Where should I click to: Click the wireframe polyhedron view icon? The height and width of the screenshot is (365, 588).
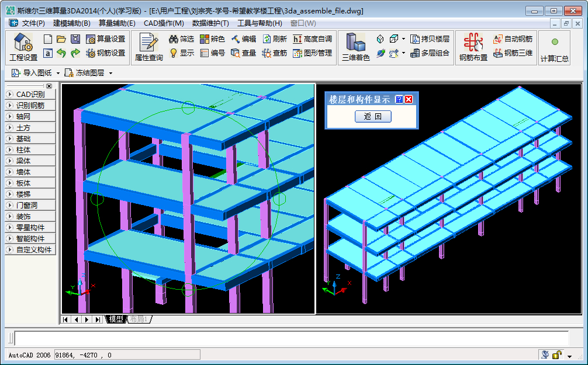click(x=380, y=39)
